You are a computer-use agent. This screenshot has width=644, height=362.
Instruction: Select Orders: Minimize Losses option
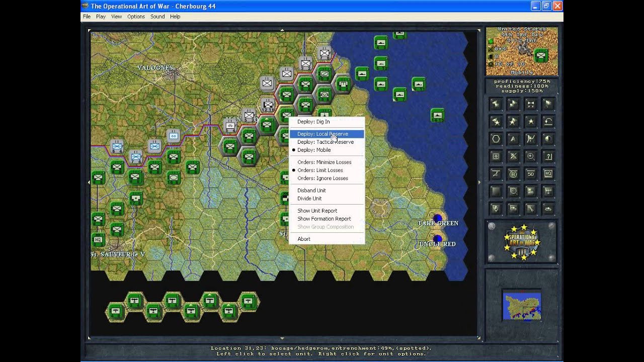pyautogui.click(x=327, y=162)
